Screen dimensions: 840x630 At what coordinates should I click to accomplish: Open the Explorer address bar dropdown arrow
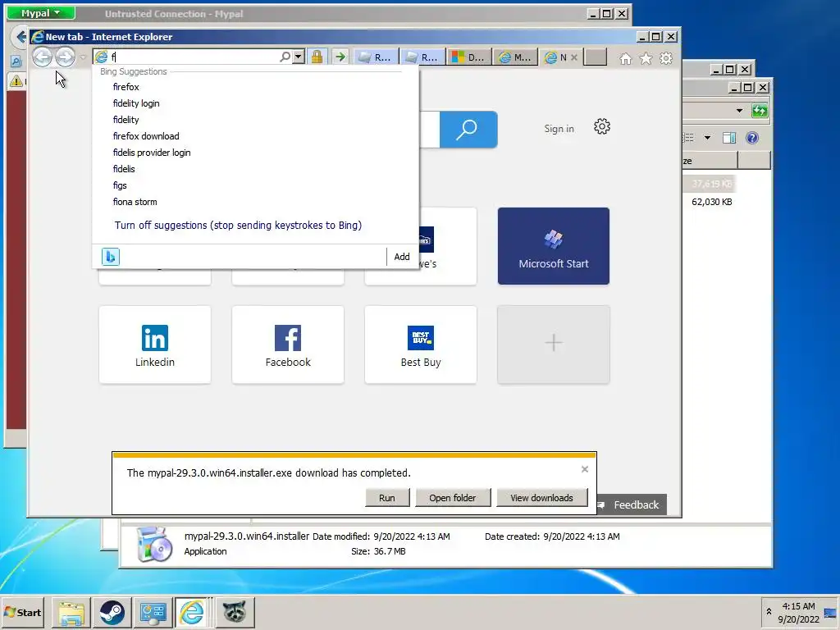click(739, 111)
